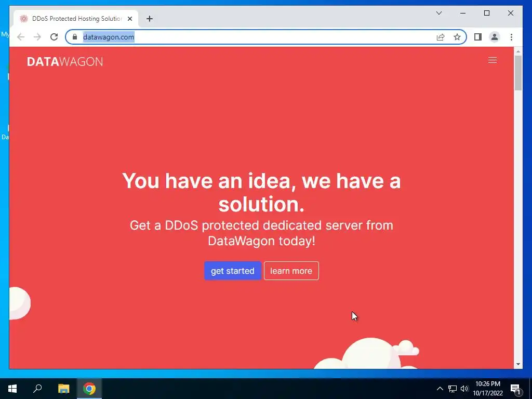Open the taskbar clock and date
Viewport: 532px width, 399px height.
(487, 389)
